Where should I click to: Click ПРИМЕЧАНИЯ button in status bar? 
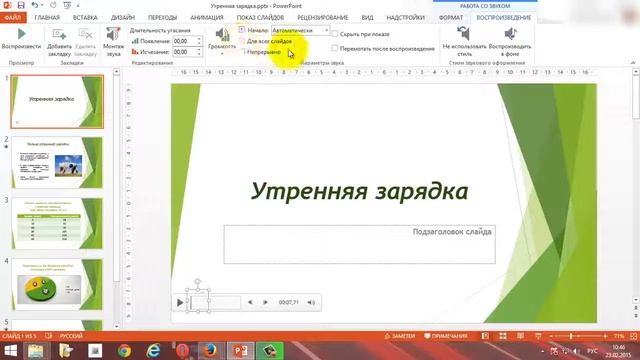[x=446, y=336]
